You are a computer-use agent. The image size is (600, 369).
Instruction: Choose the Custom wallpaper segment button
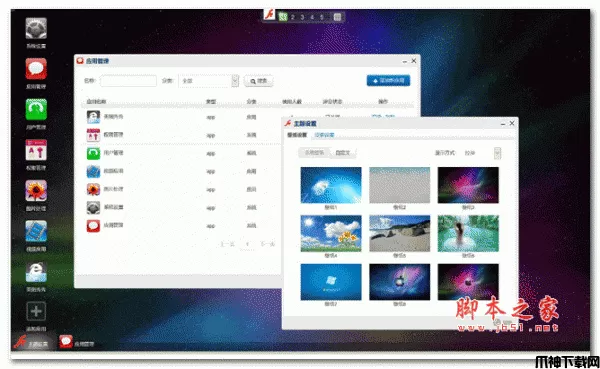click(x=343, y=153)
